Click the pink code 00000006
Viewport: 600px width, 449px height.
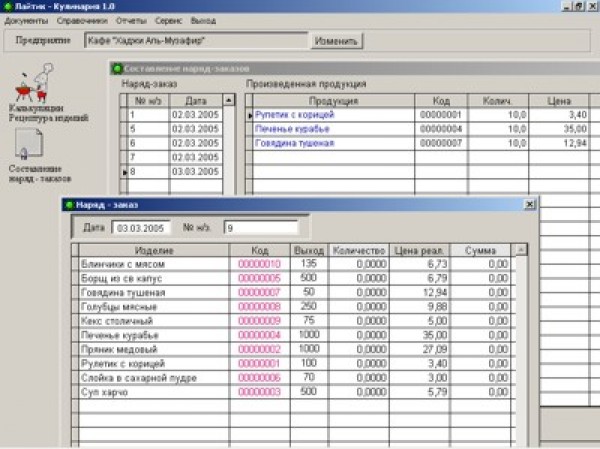259,378
